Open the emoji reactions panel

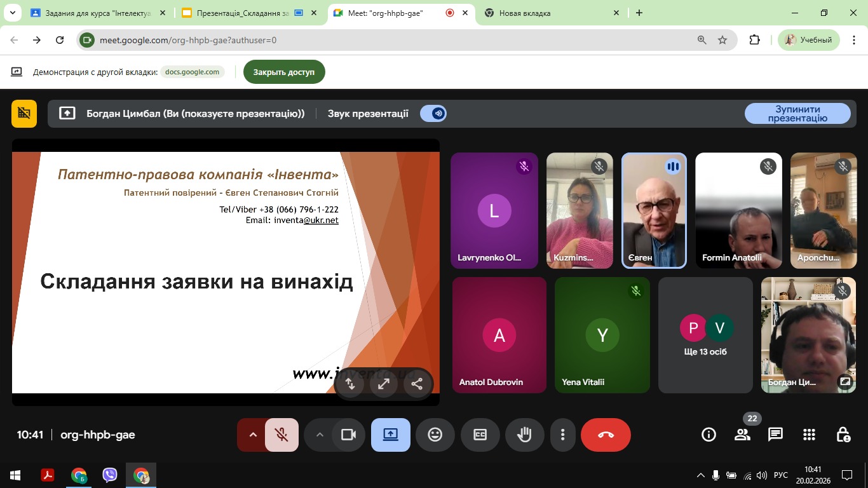435,435
